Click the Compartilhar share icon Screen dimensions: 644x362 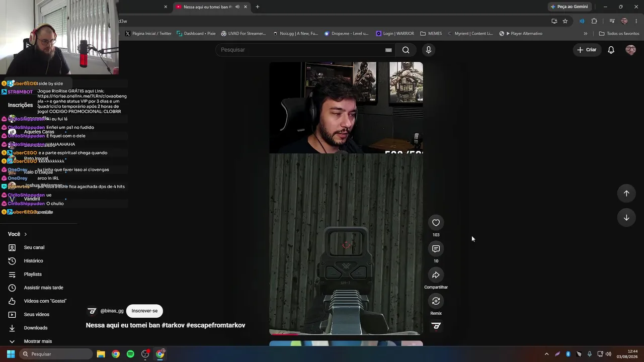[x=436, y=275]
